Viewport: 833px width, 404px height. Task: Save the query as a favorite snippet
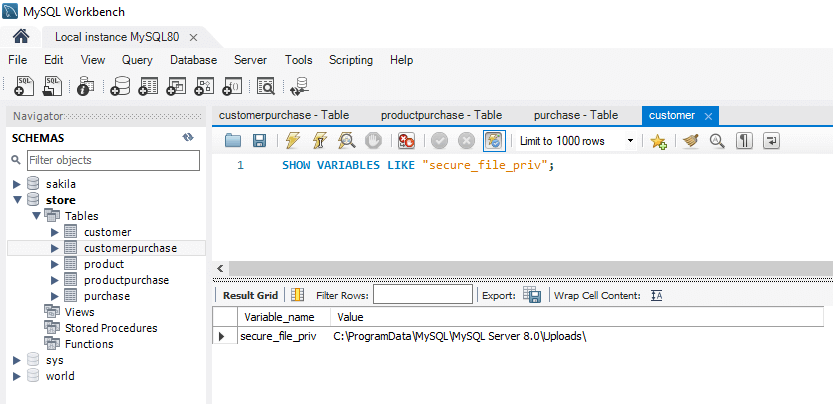click(x=658, y=141)
